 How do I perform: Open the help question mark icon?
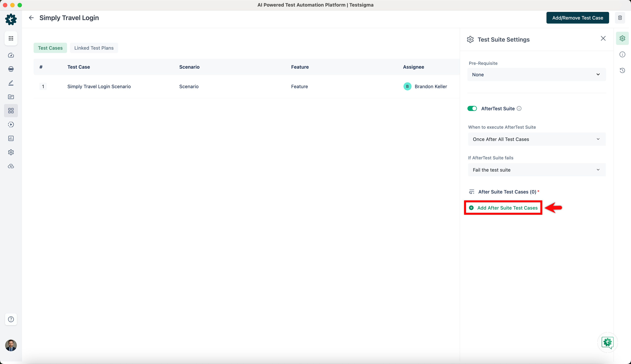[x=11, y=319]
